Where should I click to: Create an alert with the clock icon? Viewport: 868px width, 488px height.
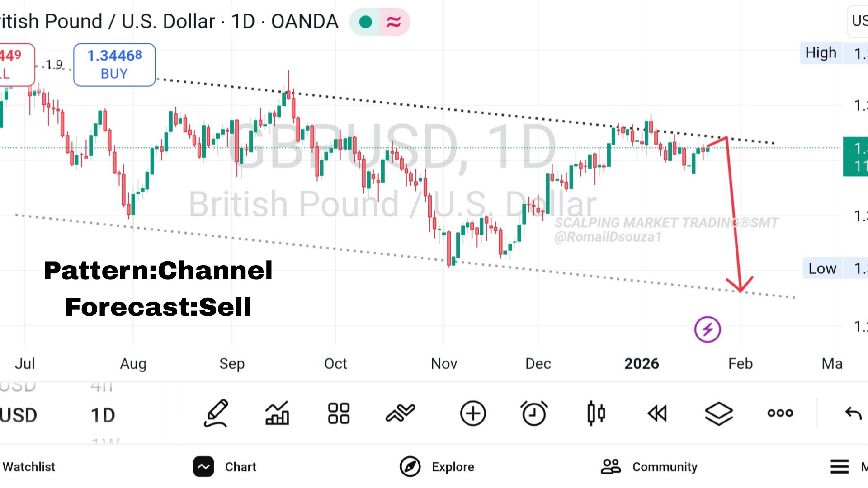[534, 413]
